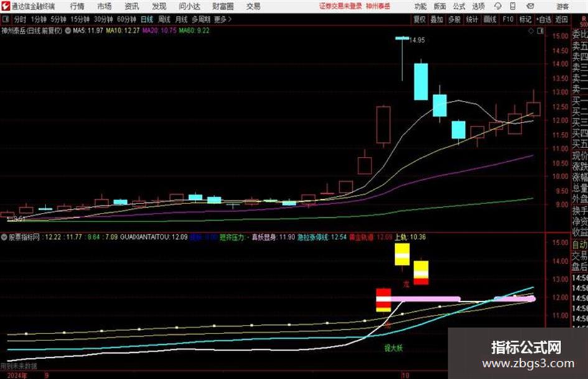
Task: Click the 标记 mark button
Action: tap(525, 19)
